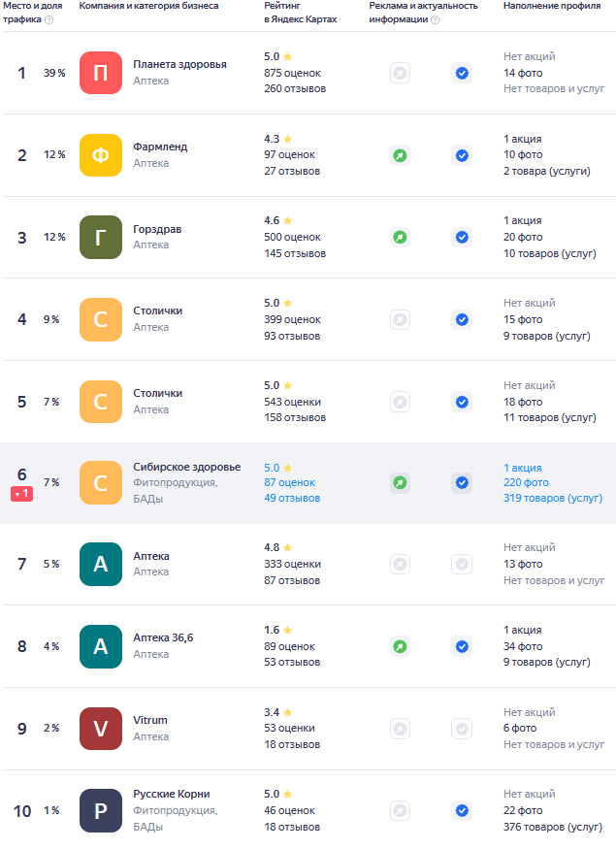The image size is (616, 849).
Task: Click the grey unverified check in the 5 % Аптека row
Action: click(x=462, y=564)
